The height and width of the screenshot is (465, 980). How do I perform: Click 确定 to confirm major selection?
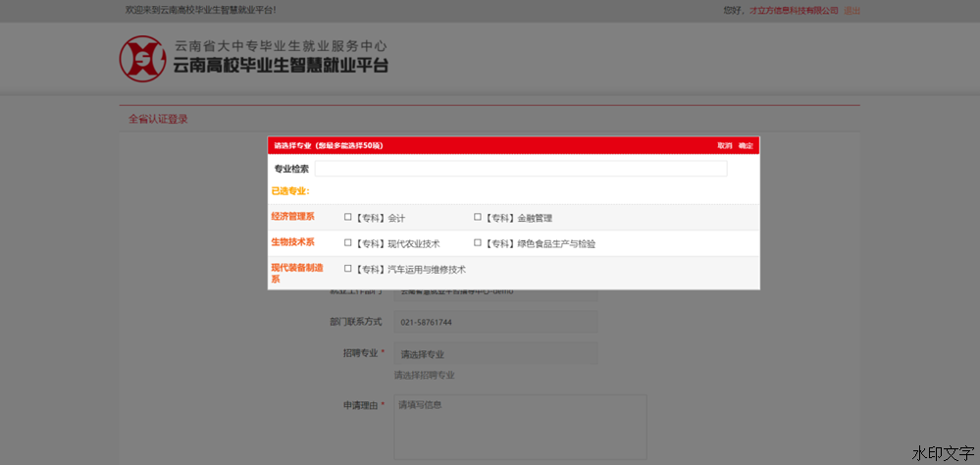(746, 145)
